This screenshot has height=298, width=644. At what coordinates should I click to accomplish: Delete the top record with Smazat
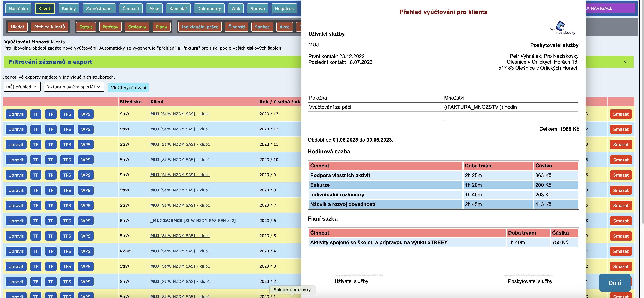point(620,114)
